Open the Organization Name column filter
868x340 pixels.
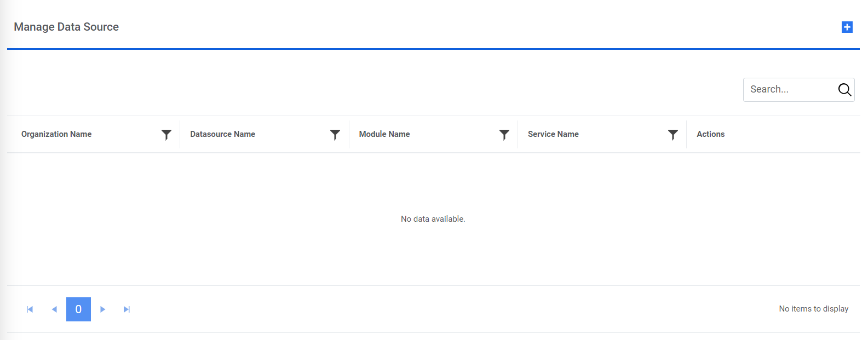coord(166,135)
